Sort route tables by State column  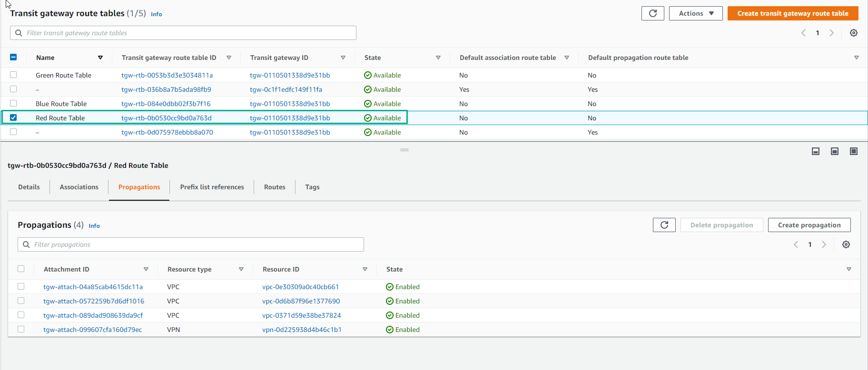point(438,58)
